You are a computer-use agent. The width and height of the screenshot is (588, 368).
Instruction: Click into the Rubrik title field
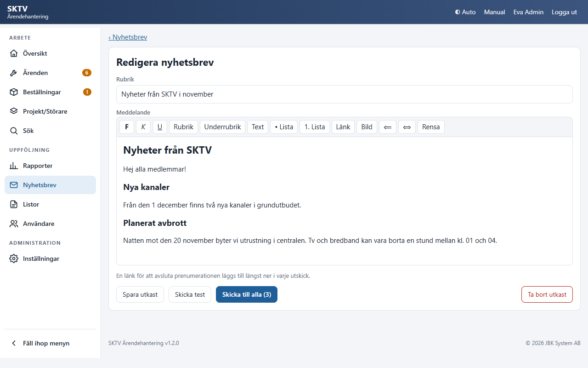click(345, 94)
